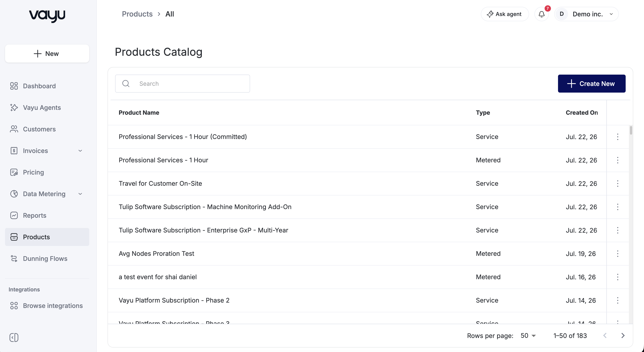Open the Demo inc. account dropdown

click(x=586, y=14)
